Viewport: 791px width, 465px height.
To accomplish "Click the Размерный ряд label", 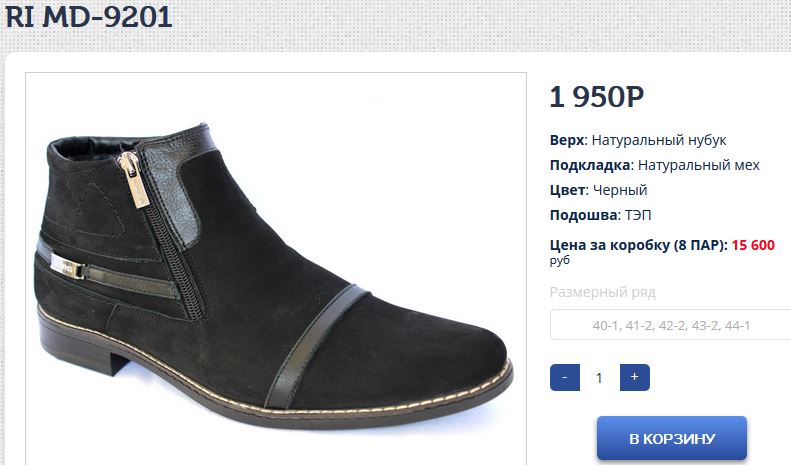I will coord(603,293).
